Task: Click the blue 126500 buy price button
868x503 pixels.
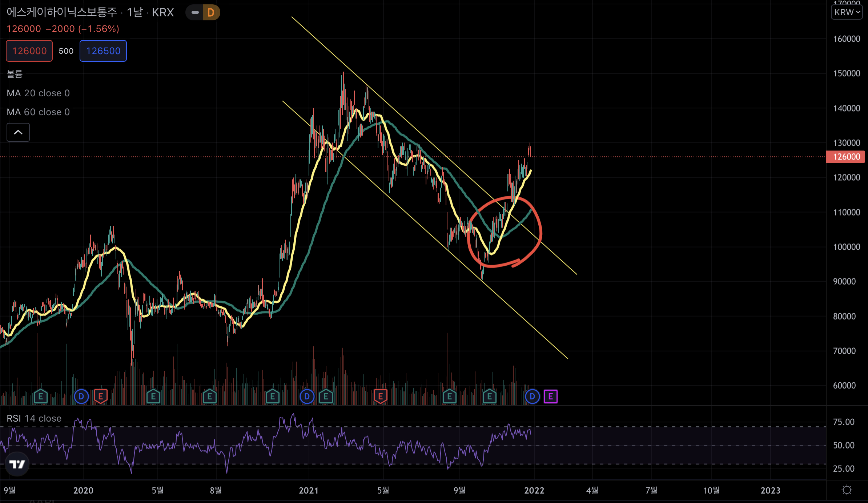Action: point(103,51)
